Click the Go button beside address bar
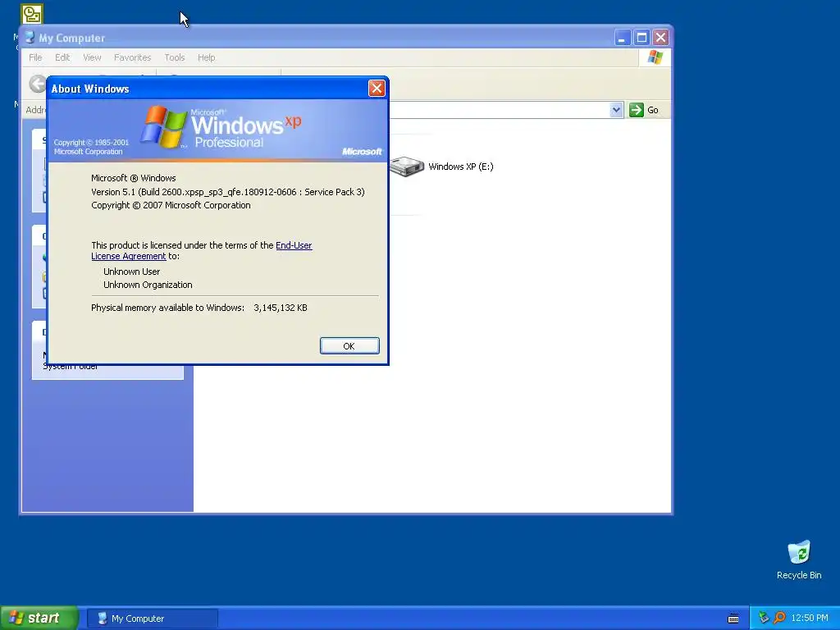The width and height of the screenshot is (840, 630). [x=644, y=110]
